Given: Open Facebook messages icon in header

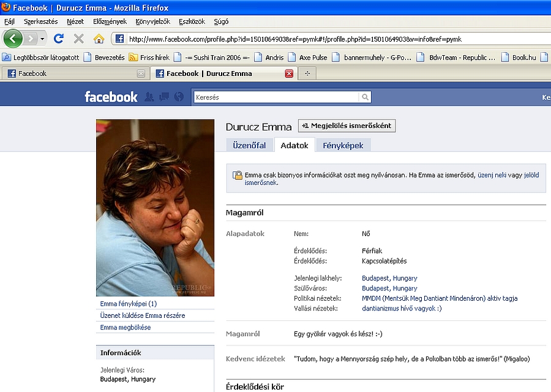Looking at the screenshot, I should pos(164,97).
